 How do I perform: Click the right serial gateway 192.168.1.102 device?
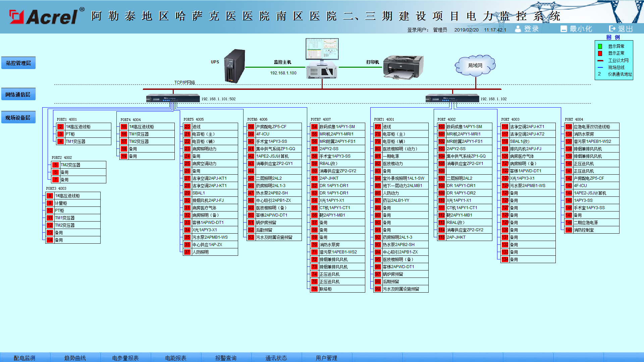452,99
